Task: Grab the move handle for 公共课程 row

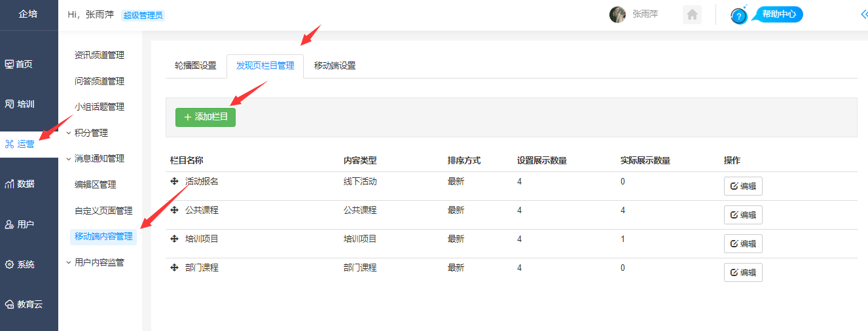Action: click(174, 210)
